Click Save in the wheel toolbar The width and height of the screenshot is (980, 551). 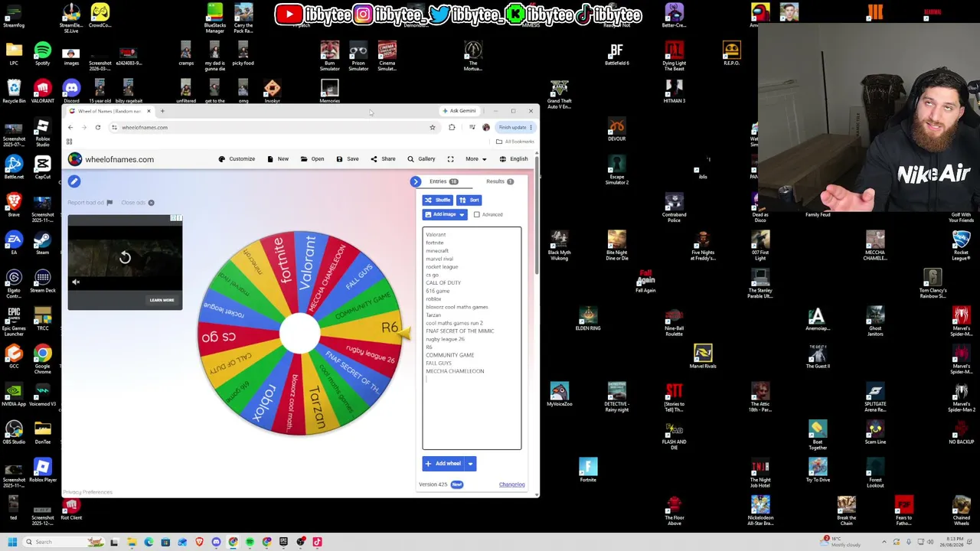[348, 159]
